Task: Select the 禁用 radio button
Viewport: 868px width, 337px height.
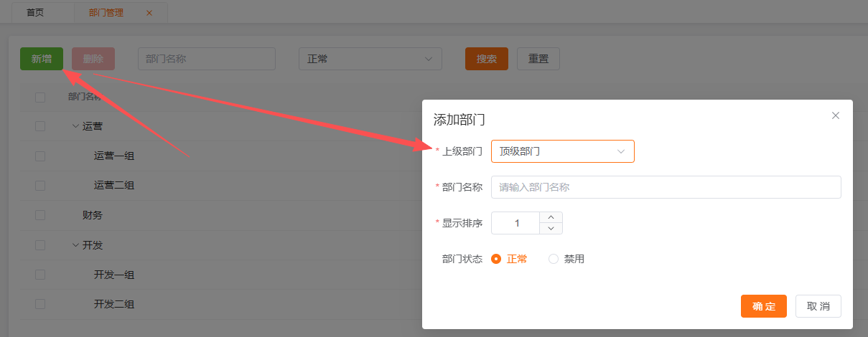Action: tap(554, 259)
